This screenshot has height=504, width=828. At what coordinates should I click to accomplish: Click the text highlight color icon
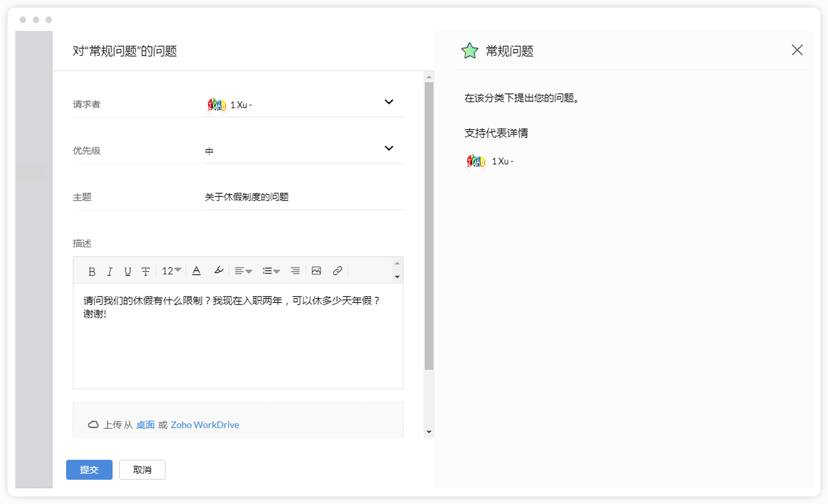point(218,271)
